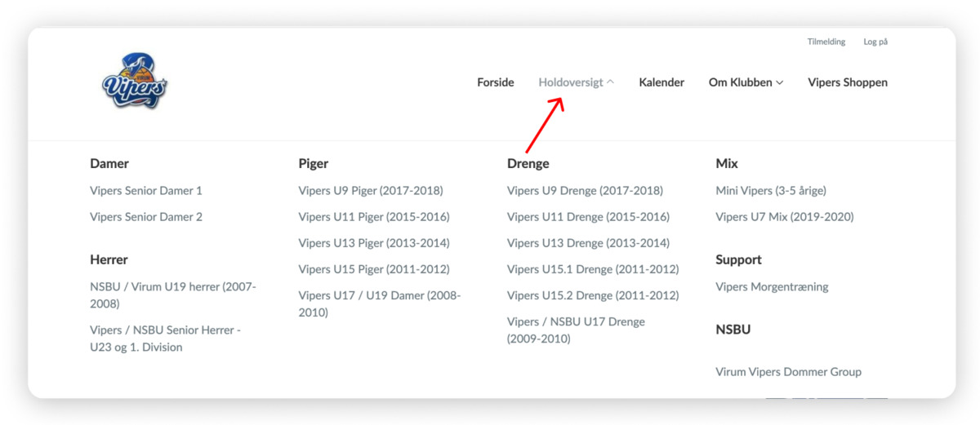Select Vipers U15.2 Drenge (2011-2012)

click(x=593, y=295)
